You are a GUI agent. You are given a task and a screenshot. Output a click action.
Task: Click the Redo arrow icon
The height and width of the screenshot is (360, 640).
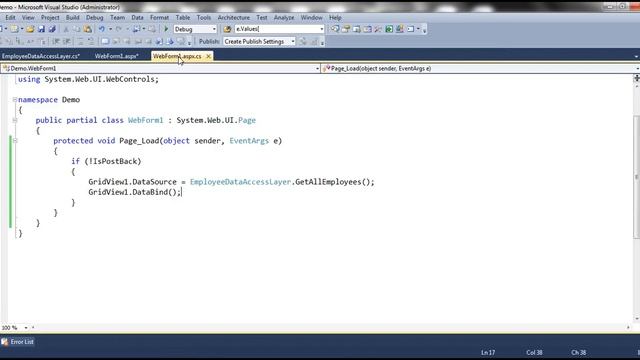point(118,29)
